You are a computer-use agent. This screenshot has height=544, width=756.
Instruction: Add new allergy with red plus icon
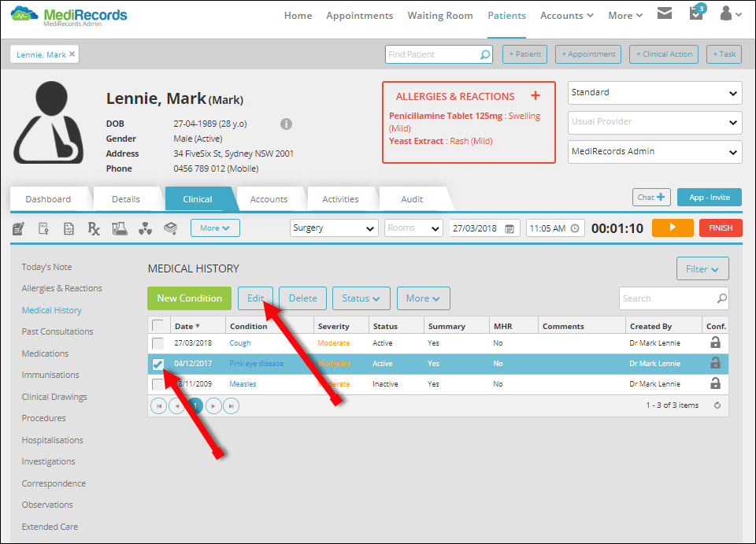[x=535, y=96]
